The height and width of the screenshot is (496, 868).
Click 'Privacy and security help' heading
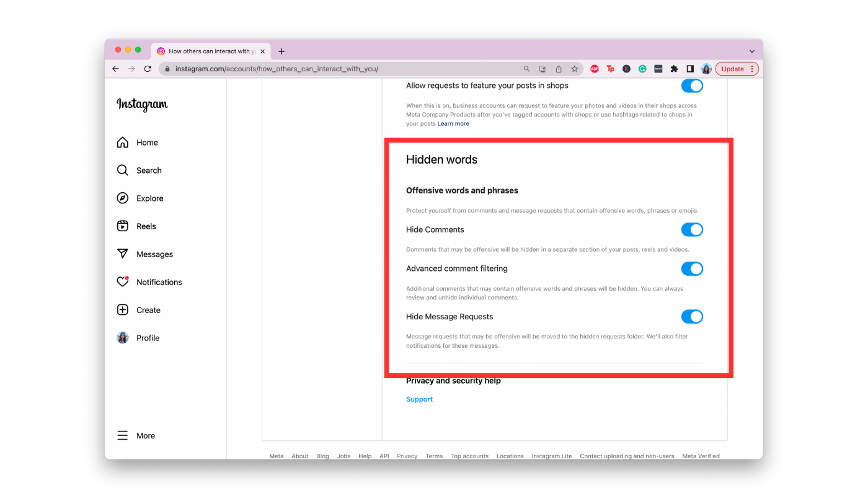click(453, 381)
